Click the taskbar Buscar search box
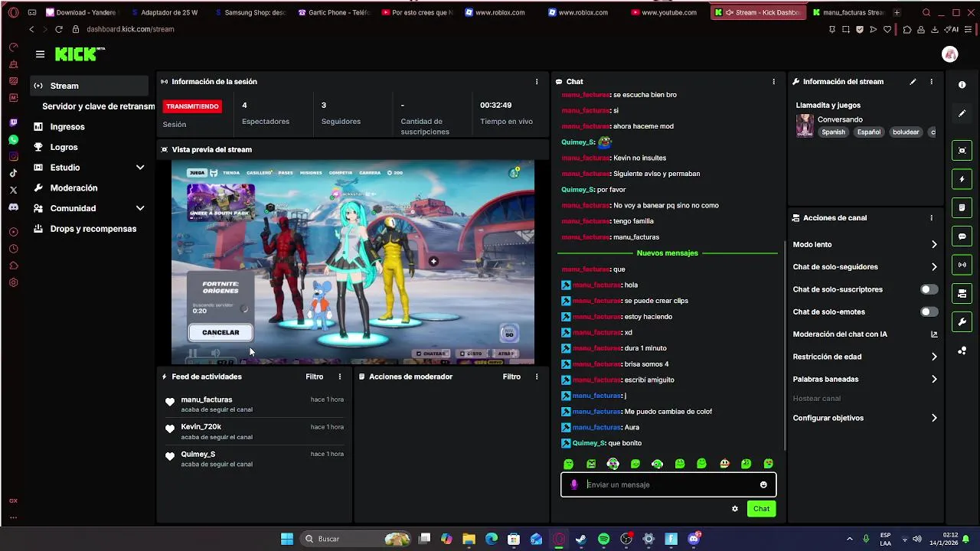This screenshot has width=980, height=551. (x=354, y=539)
